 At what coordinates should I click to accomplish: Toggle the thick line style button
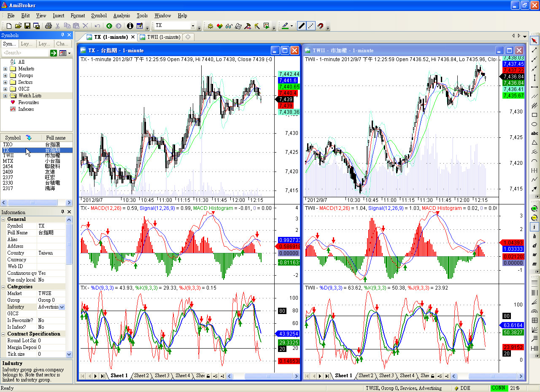(301, 26)
